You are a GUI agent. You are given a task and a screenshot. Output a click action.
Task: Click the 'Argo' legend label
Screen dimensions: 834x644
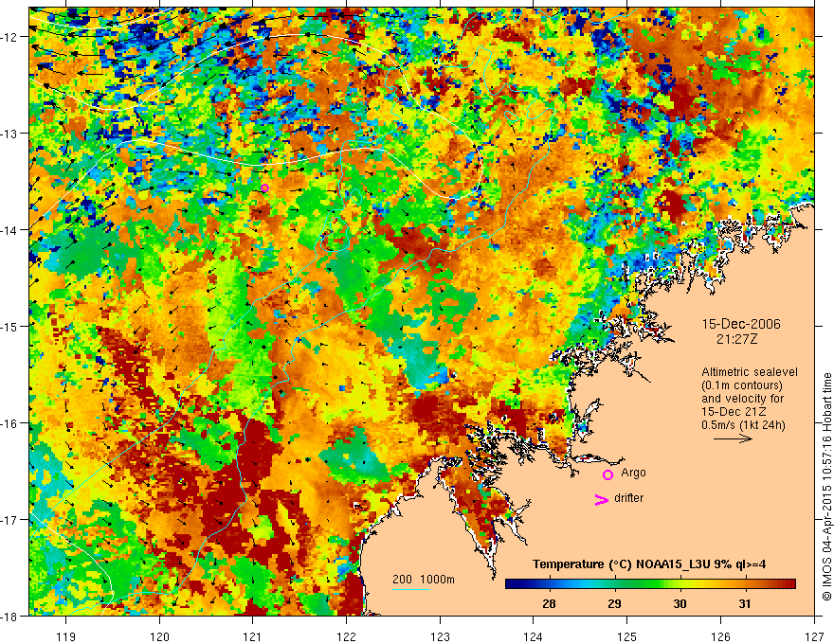[633, 473]
